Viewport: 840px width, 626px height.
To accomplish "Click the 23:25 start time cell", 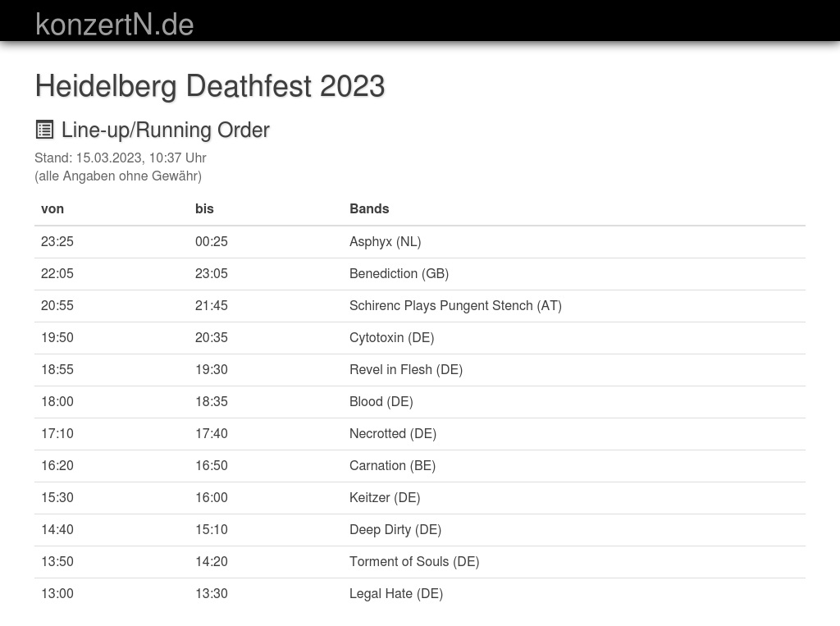I will point(57,241).
